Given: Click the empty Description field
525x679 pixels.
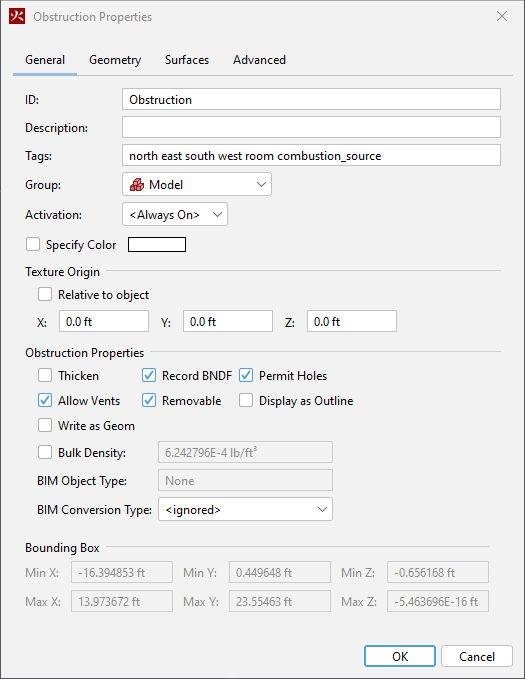Looking at the screenshot, I should click(311, 127).
